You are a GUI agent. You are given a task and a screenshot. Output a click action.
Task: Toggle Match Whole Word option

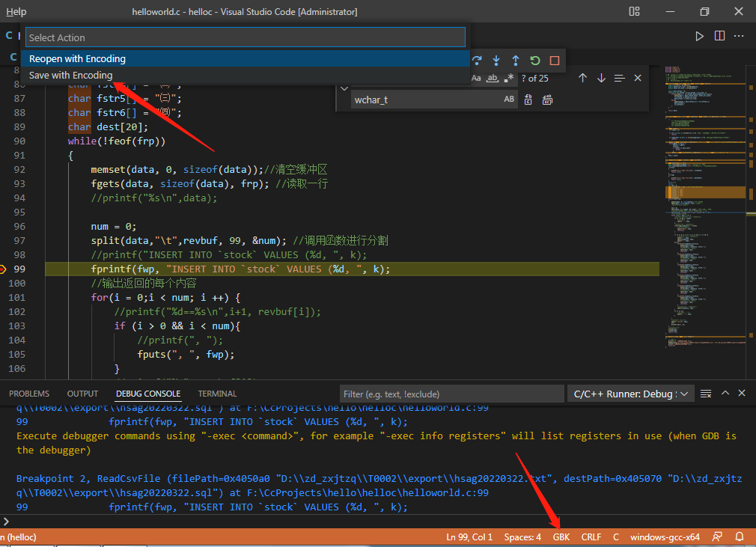coord(493,78)
